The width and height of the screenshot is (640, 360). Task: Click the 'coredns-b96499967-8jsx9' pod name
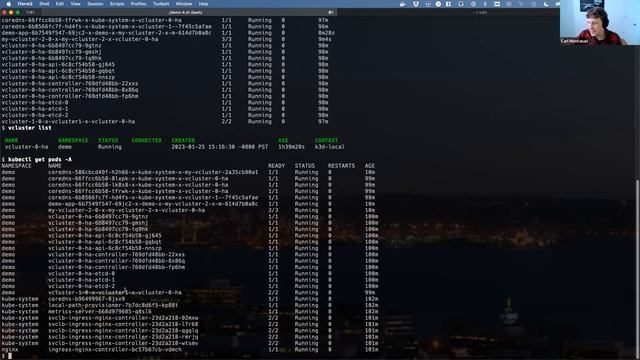coord(87,299)
